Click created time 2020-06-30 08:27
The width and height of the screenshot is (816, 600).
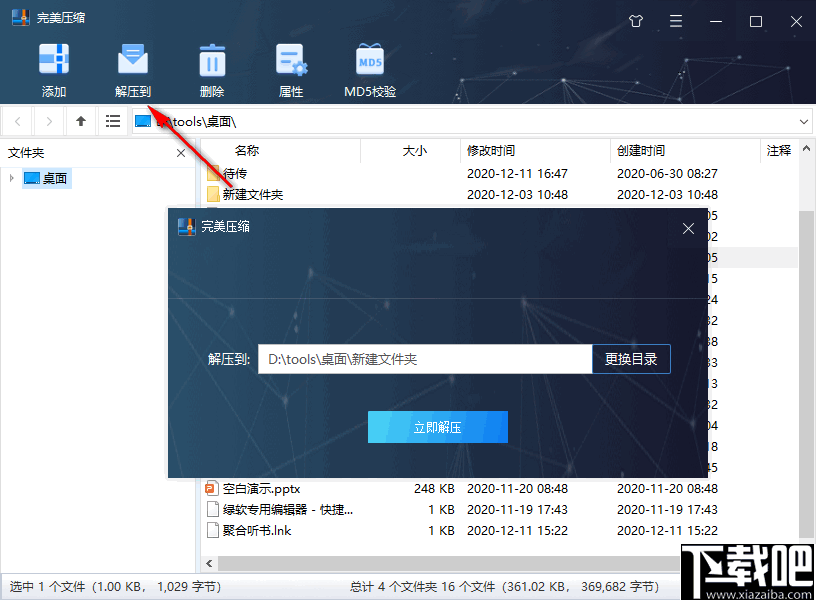[x=667, y=173]
